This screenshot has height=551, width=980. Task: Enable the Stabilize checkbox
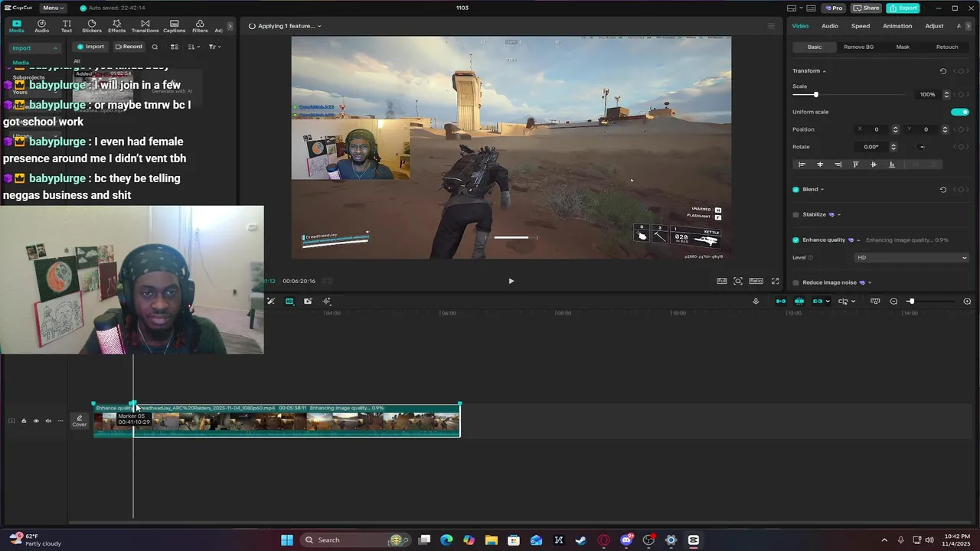point(795,215)
